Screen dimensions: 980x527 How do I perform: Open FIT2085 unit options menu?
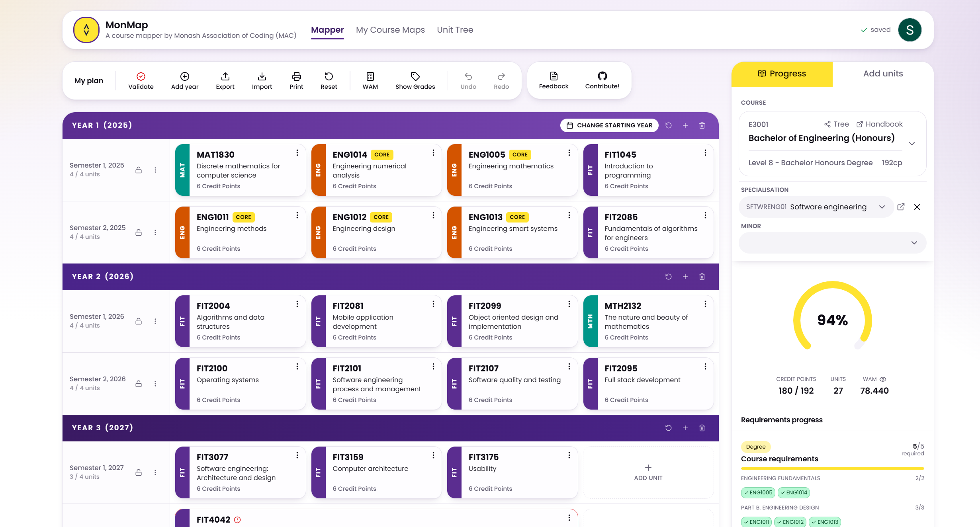pyautogui.click(x=705, y=215)
